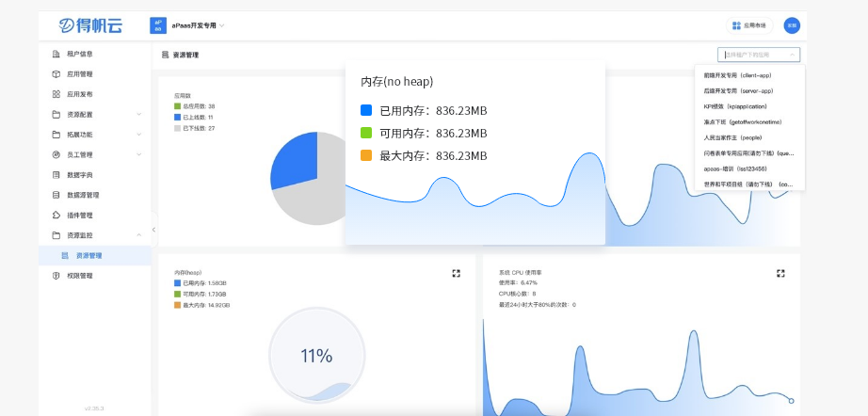Screen dimensions: 868x416
Task: Click the 资源监控 menu label
Action: click(x=80, y=235)
